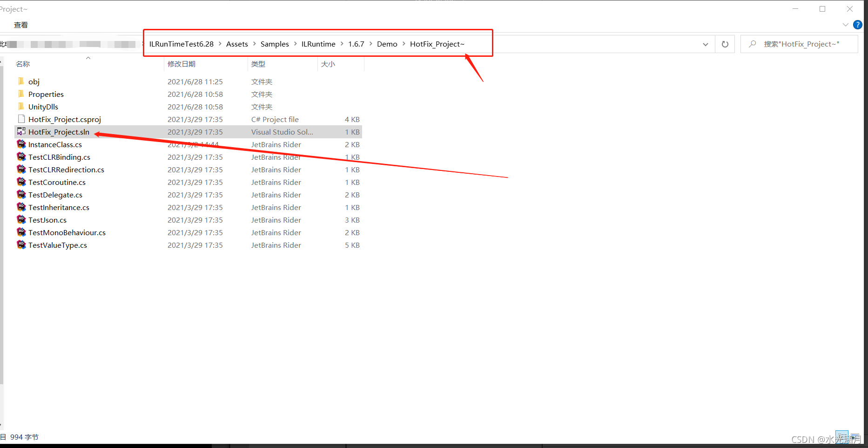Image resolution: width=868 pixels, height=448 pixels.
Task: Click the HotFix_Project.csproj file icon
Action: click(21, 119)
